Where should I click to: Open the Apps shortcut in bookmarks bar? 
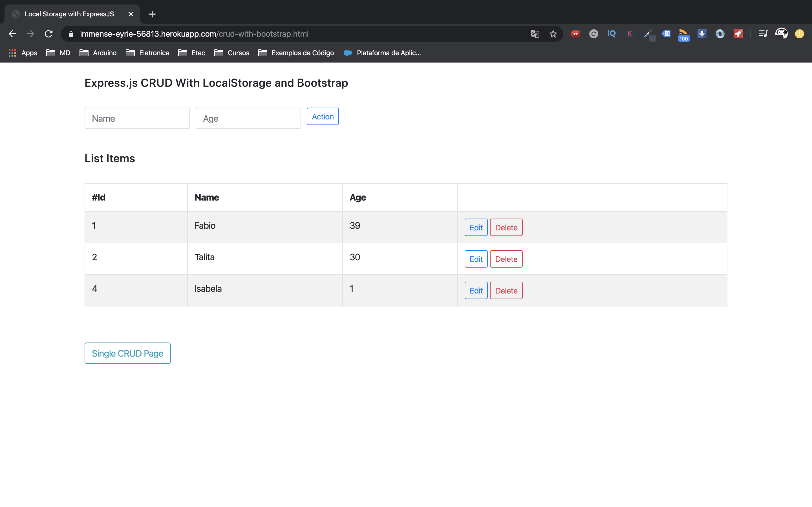(23, 53)
